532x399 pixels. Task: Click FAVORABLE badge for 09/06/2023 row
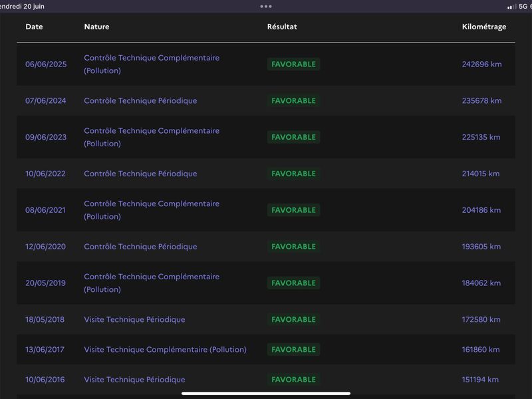click(293, 137)
